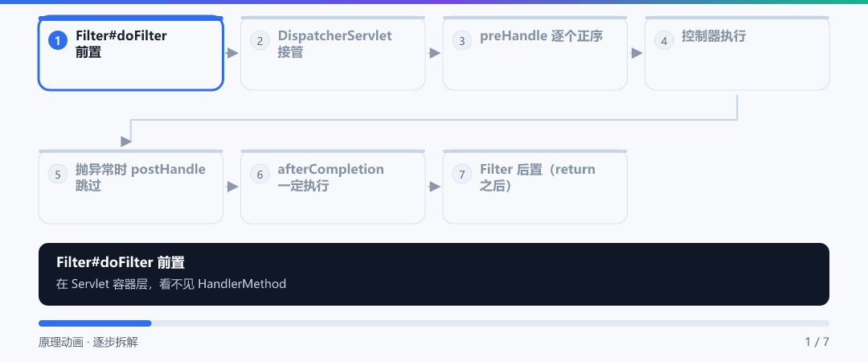Select the afterCompletion 一定执行 card

pyautogui.click(x=333, y=187)
